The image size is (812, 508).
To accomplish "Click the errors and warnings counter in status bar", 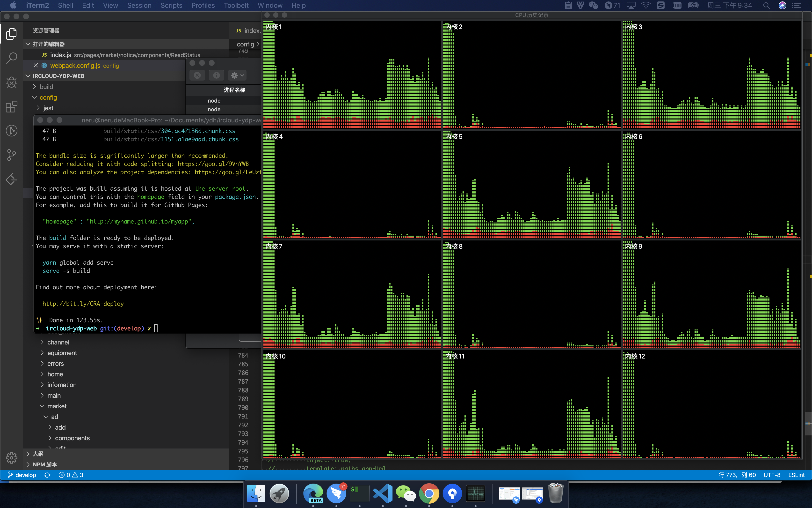I will tap(71, 475).
